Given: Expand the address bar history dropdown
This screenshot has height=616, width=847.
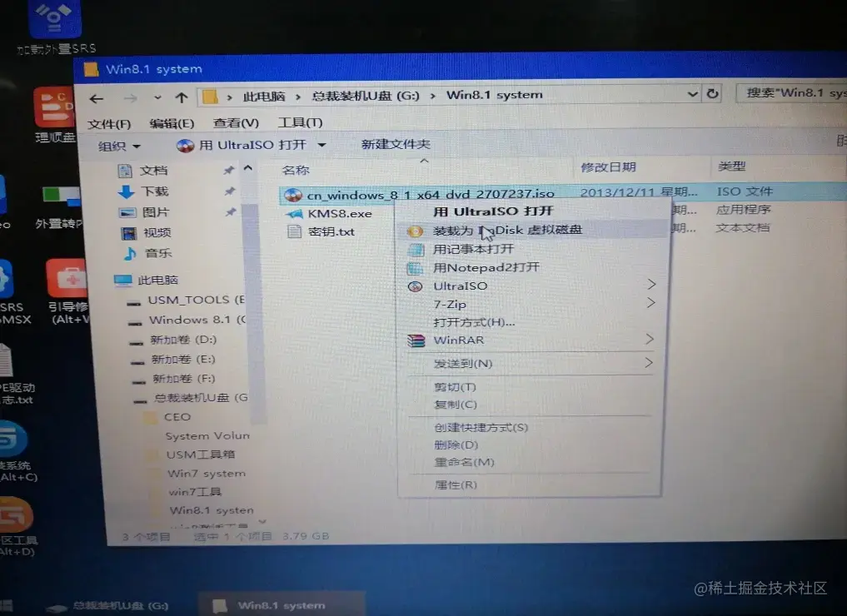Looking at the screenshot, I should [693, 94].
